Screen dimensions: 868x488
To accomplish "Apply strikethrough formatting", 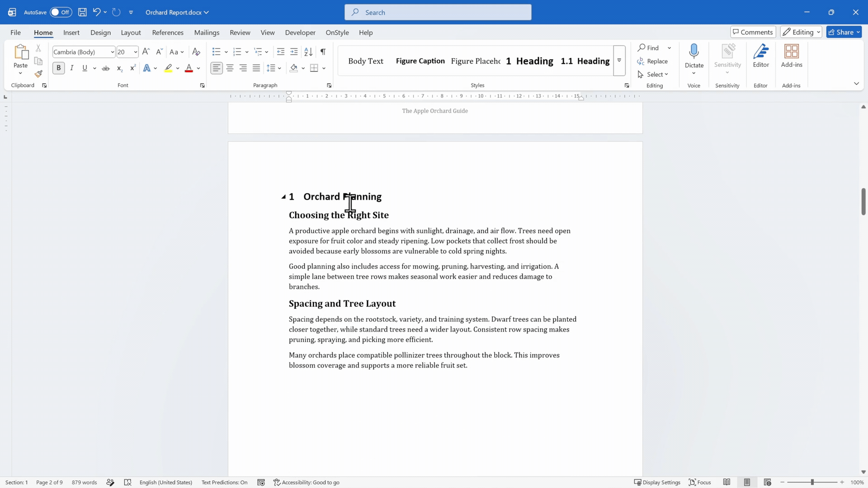I will pos(106,68).
